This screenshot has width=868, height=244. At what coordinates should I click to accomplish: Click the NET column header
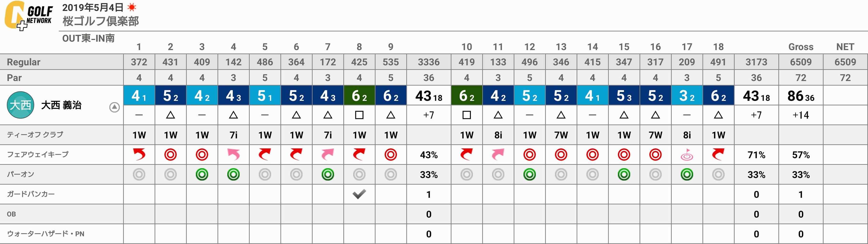pos(845,47)
